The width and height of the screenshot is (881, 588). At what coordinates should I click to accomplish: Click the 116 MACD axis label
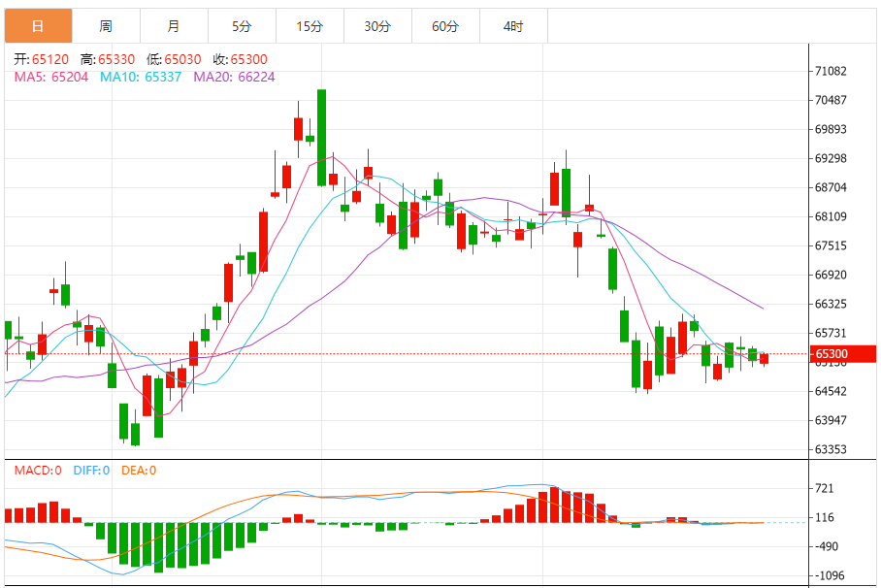pyautogui.click(x=825, y=518)
